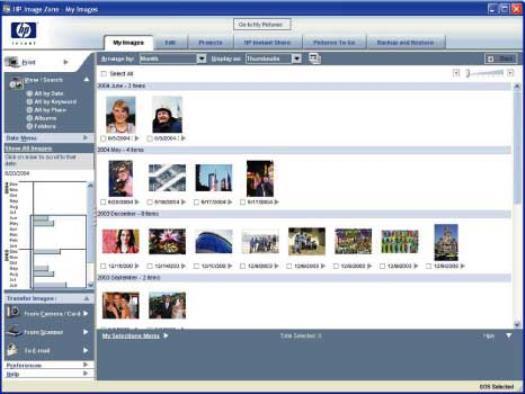Check the box under the blonde woman photo
This screenshot has height=394, width=525.
coord(103,138)
